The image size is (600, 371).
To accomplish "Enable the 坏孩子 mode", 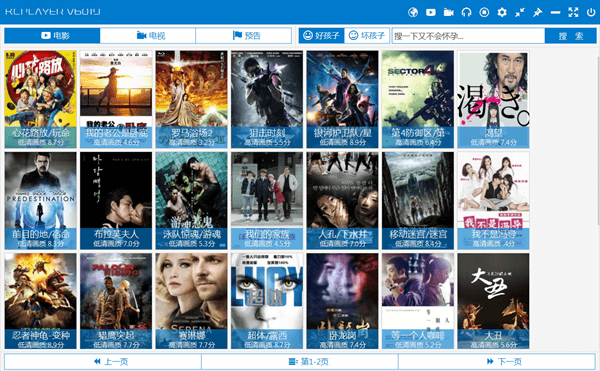I will (x=367, y=36).
